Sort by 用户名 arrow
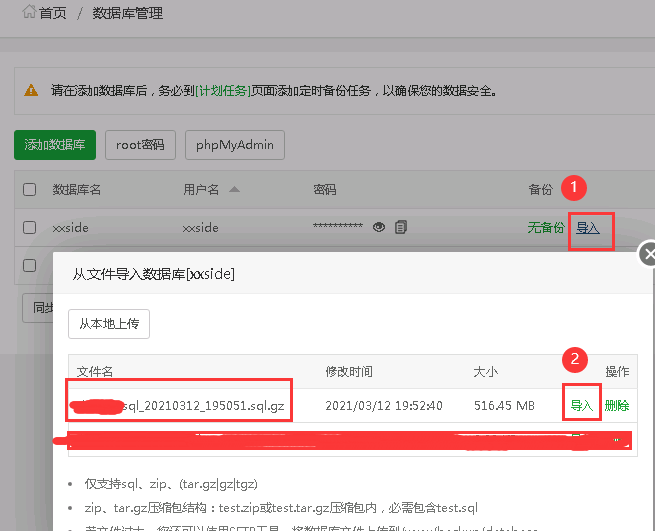This screenshot has height=531, width=655. [235, 189]
